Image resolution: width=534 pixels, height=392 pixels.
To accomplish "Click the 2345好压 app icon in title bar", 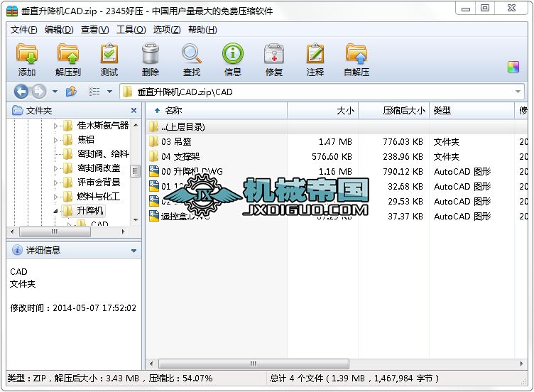I will 12,11.
